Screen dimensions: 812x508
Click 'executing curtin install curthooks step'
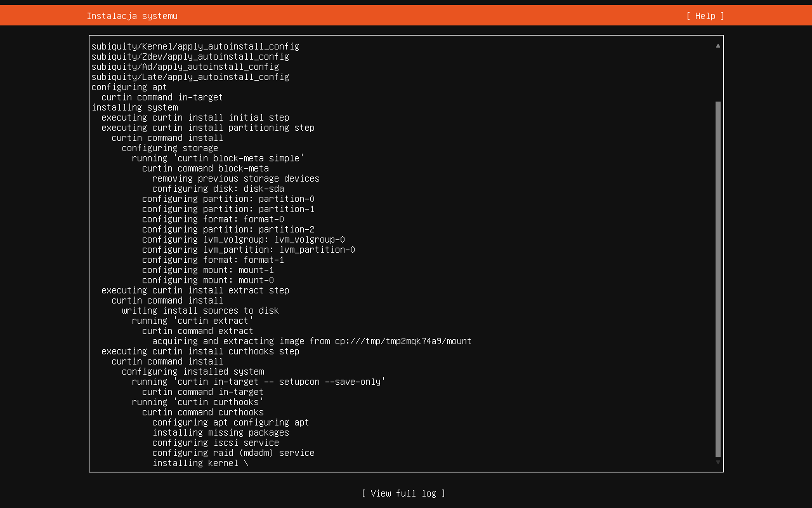[x=200, y=351]
